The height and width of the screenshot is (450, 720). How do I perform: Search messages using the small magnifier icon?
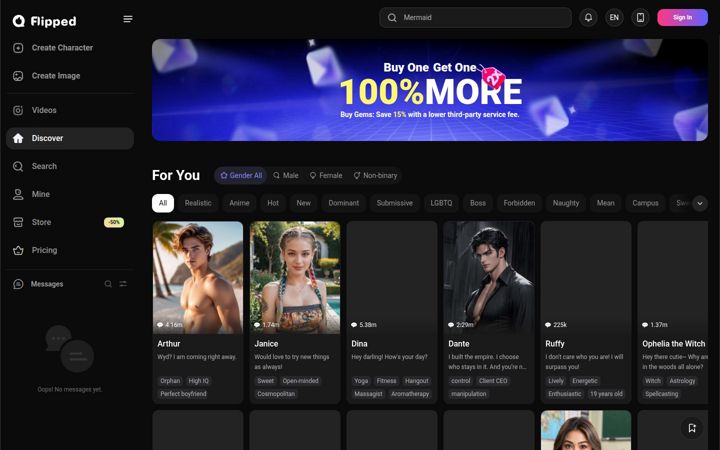tap(108, 284)
